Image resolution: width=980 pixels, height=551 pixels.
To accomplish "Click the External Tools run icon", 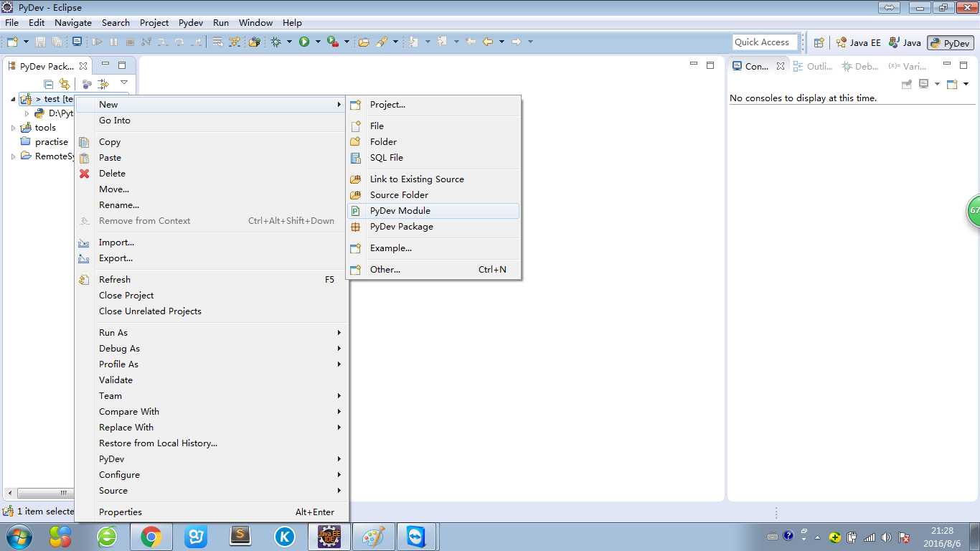I will [x=332, y=42].
